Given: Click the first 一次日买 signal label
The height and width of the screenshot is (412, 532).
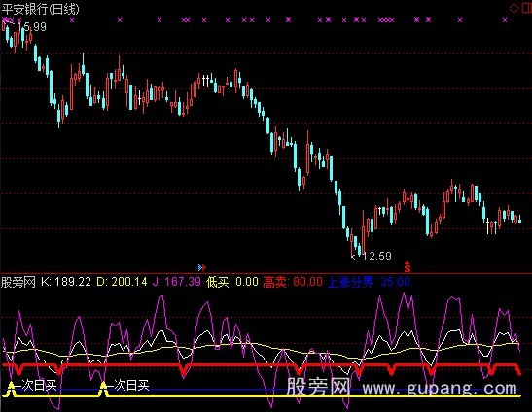Looking at the screenshot, I should [x=36, y=386].
